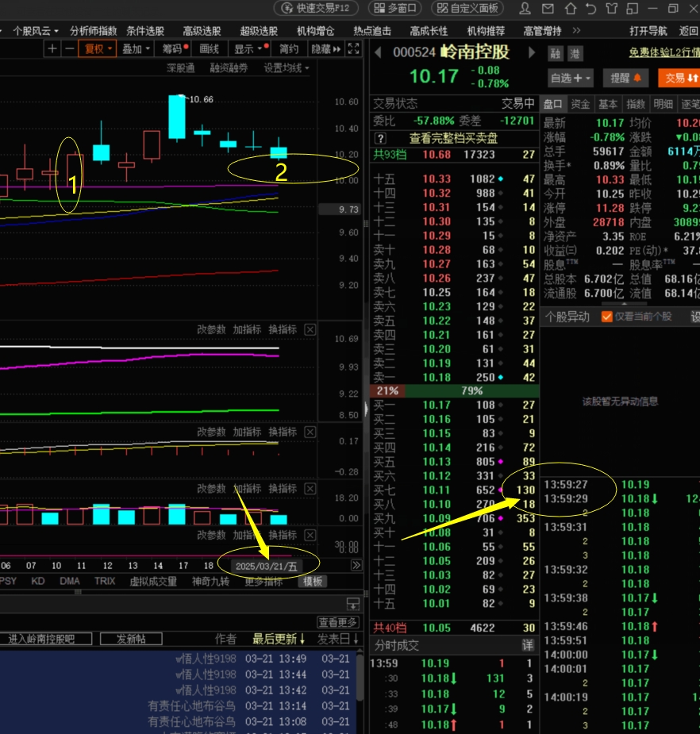Image resolution: width=700 pixels, height=734 pixels.
Task: Click the 提醒 alert bell button
Action: coord(625,78)
